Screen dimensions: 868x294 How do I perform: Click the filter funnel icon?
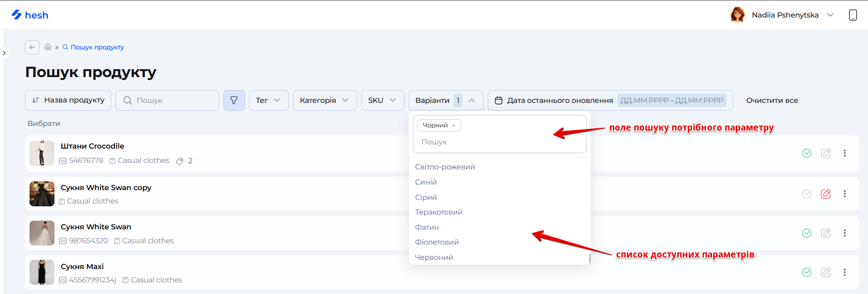[x=234, y=100]
